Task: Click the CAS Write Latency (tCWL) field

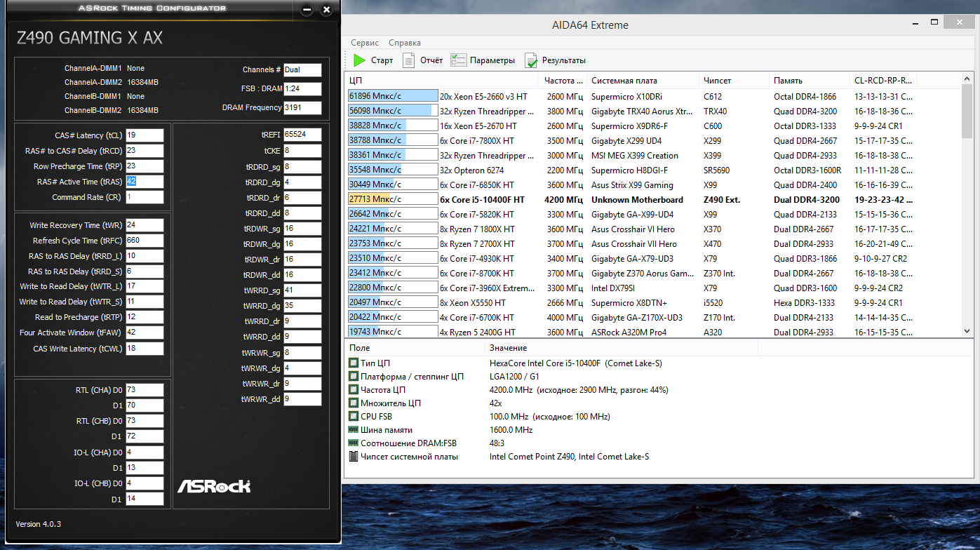Action: pos(145,349)
